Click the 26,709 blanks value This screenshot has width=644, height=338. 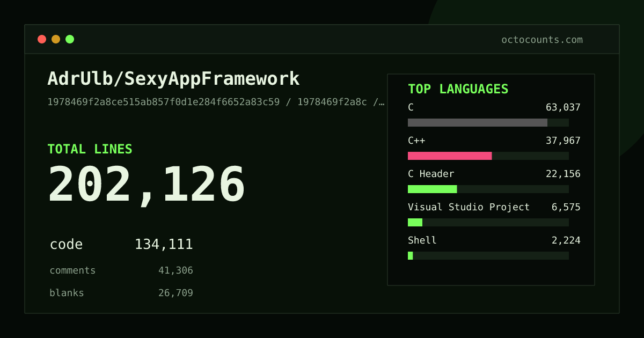point(175,293)
